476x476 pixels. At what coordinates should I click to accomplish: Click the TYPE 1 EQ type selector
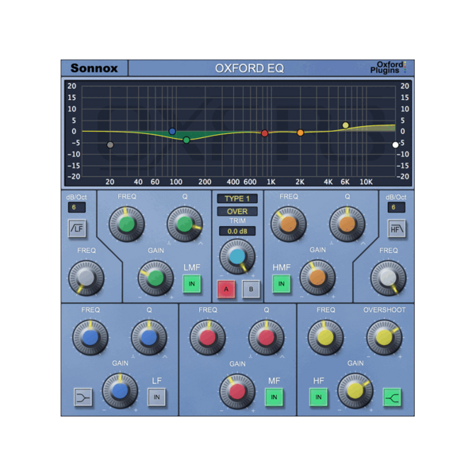point(237,198)
